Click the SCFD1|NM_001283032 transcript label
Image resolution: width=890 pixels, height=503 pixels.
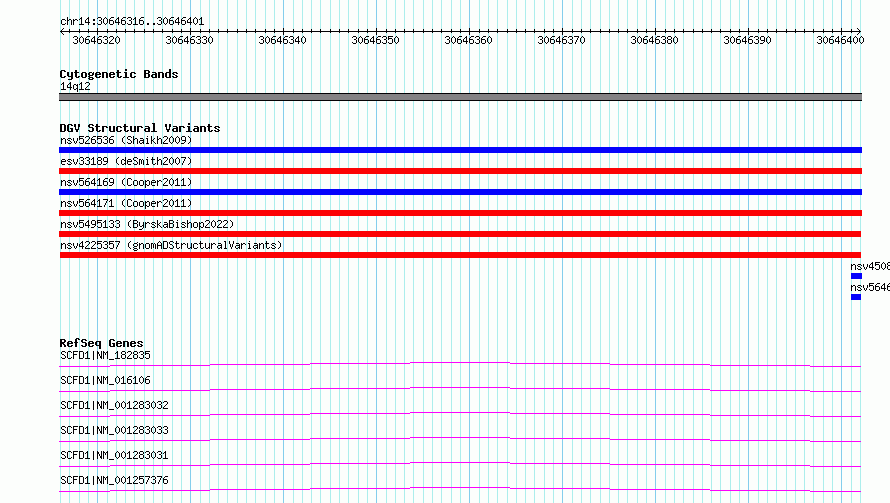coord(114,405)
